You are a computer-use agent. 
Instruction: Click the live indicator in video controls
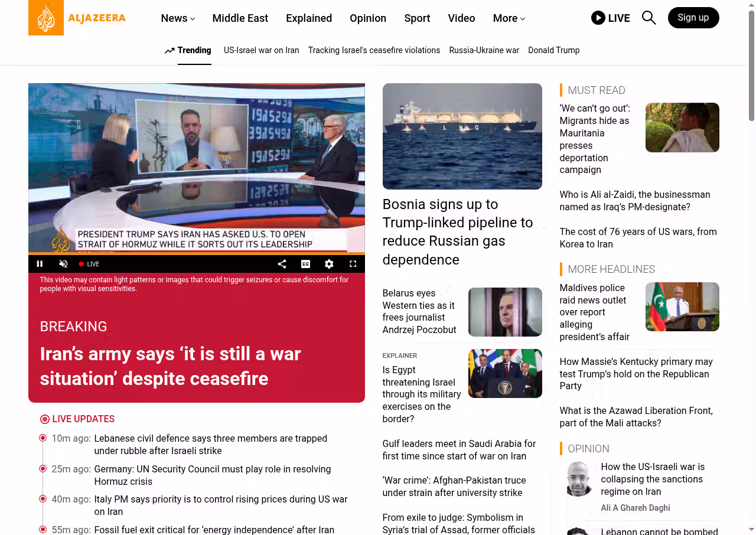pyautogui.click(x=89, y=264)
